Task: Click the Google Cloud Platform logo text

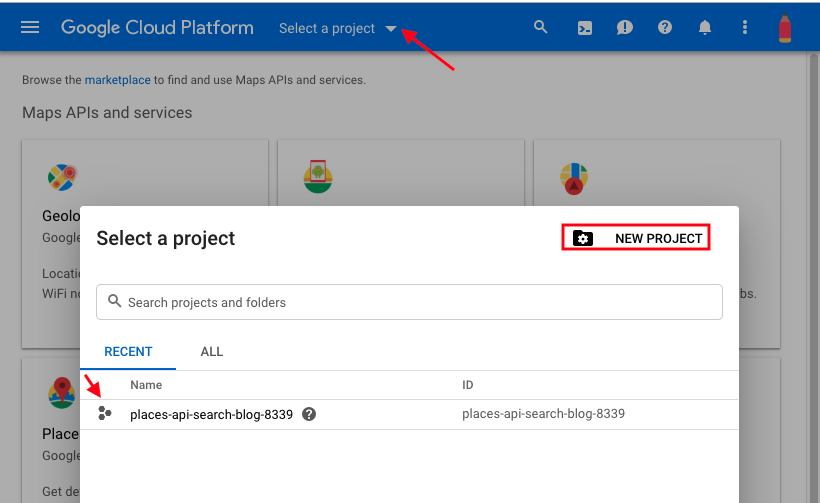Action: (157, 27)
